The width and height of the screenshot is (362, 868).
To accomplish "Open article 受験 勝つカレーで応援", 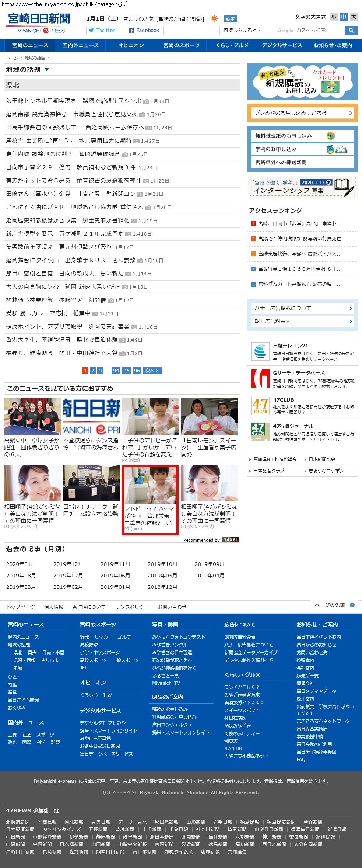I will coord(48,313).
